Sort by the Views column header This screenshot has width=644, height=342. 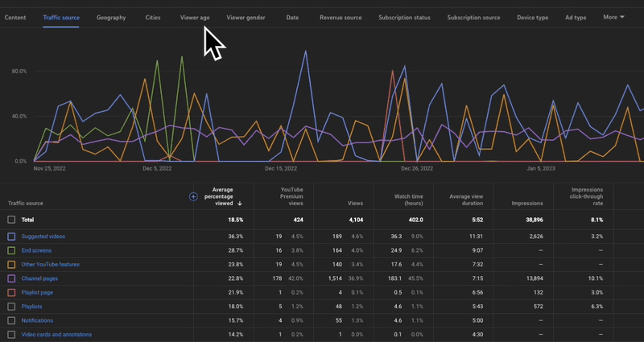click(x=355, y=204)
